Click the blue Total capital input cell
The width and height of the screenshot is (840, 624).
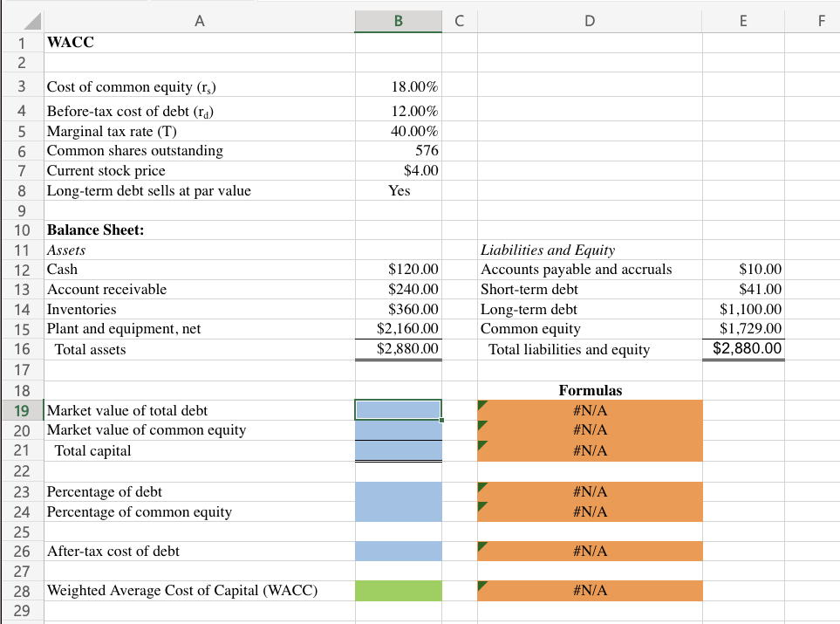tap(398, 450)
